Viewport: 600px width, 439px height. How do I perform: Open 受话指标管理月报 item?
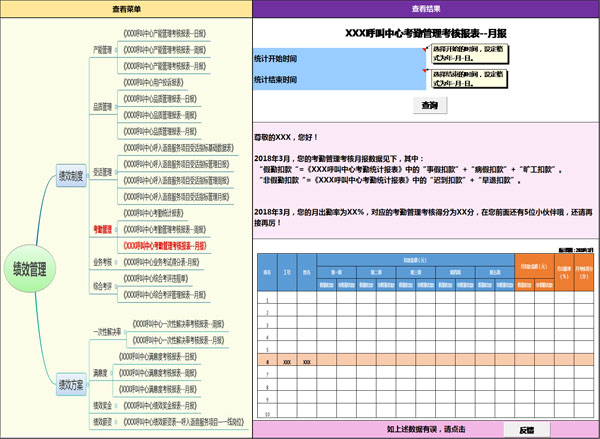tap(176, 197)
